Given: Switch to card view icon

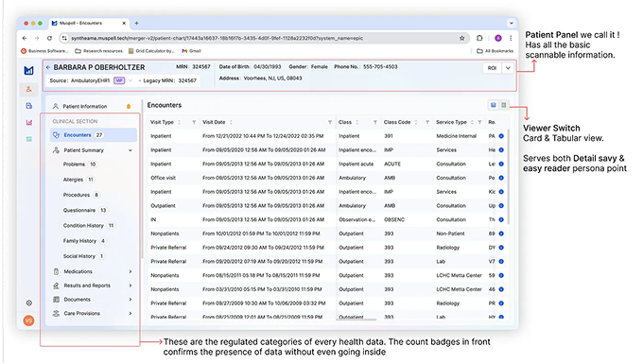Looking at the screenshot, I should click(494, 105).
